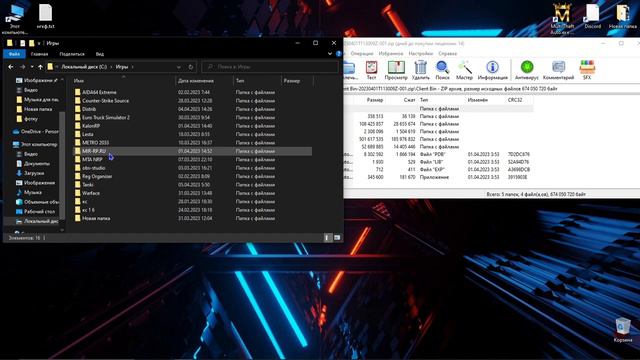Open recent locations dropdown in Explorer
The height and width of the screenshot is (360, 640).
point(32,67)
